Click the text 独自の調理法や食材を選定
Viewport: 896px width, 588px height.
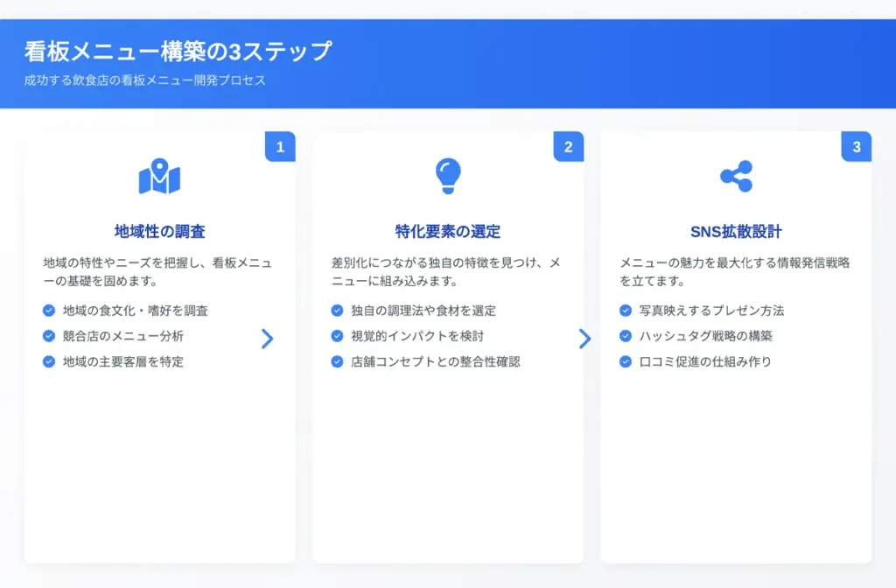pos(423,311)
